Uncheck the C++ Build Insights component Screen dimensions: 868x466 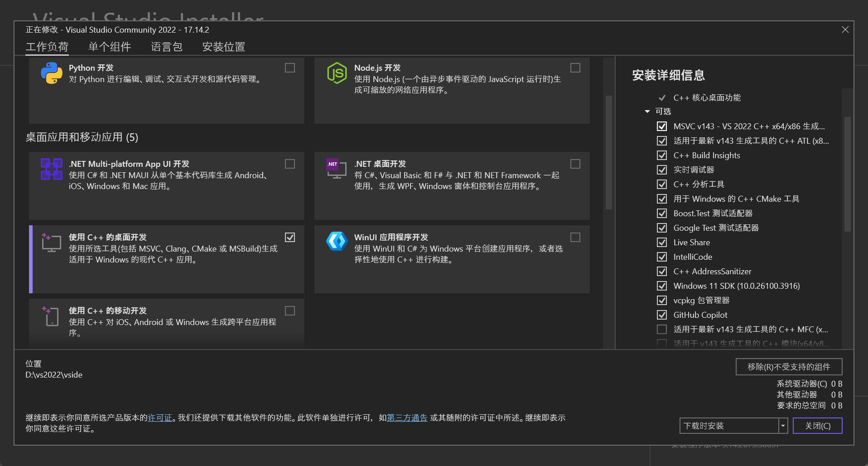pos(662,155)
